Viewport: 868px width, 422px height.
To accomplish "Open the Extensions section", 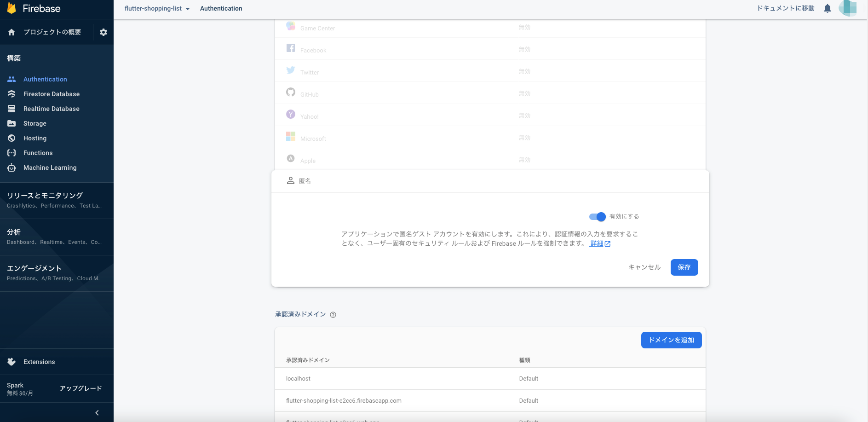I will pyautogui.click(x=11, y=362).
